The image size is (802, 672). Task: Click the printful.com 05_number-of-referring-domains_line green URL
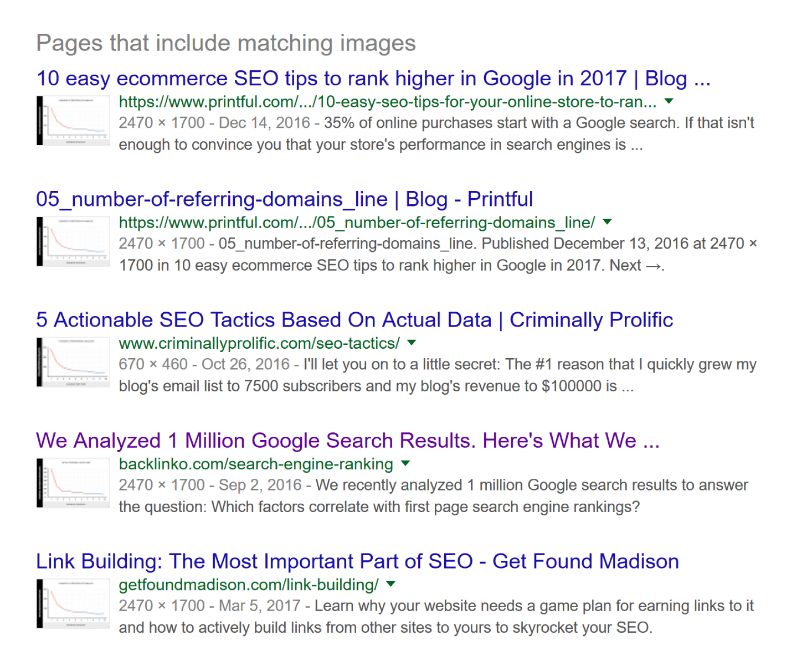(357, 223)
